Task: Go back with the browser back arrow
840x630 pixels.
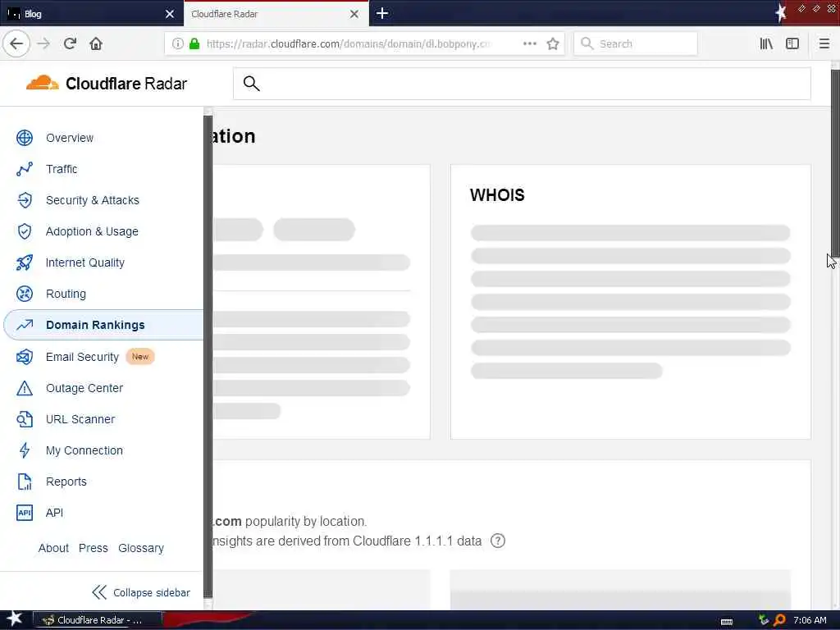Action: [16, 43]
